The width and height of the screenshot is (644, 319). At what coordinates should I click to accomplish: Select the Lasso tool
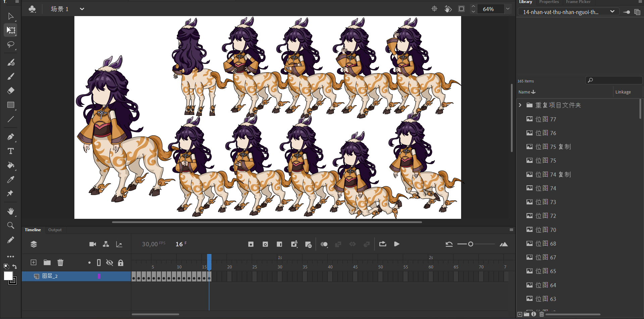coord(11,45)
